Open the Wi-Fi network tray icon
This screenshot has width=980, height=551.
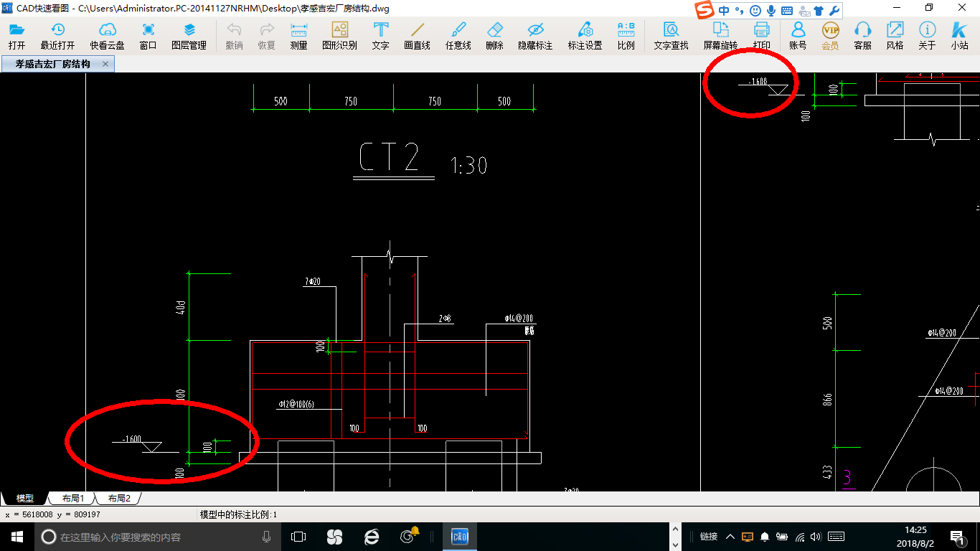point(800,537)
